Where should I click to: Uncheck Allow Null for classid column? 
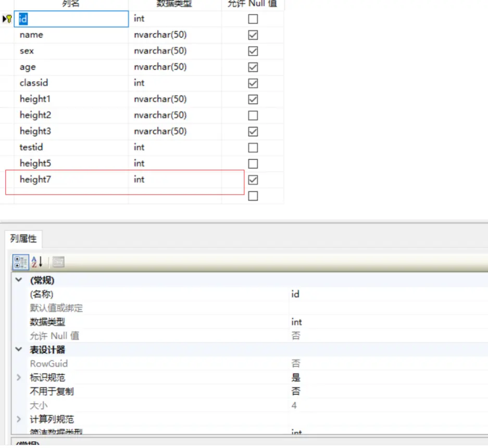[x=253, y=83]
